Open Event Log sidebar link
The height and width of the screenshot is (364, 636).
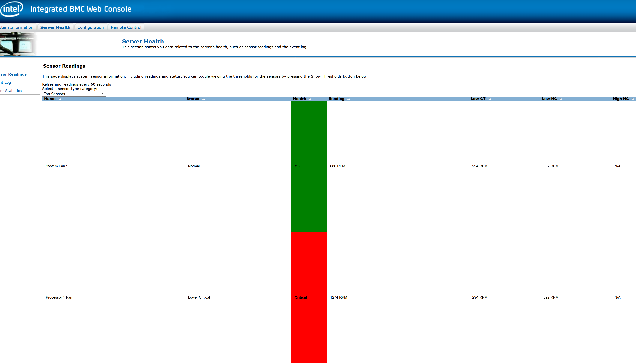point(5,83)
